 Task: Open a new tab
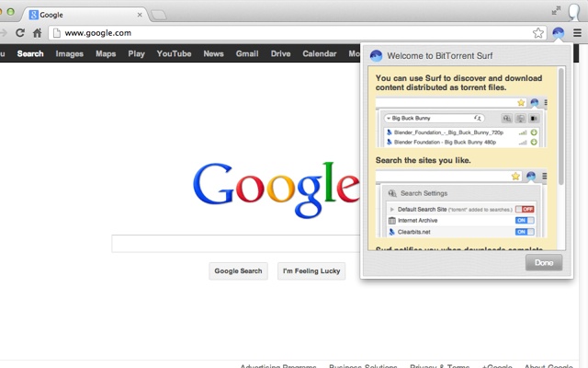click(x=159, y=15)
